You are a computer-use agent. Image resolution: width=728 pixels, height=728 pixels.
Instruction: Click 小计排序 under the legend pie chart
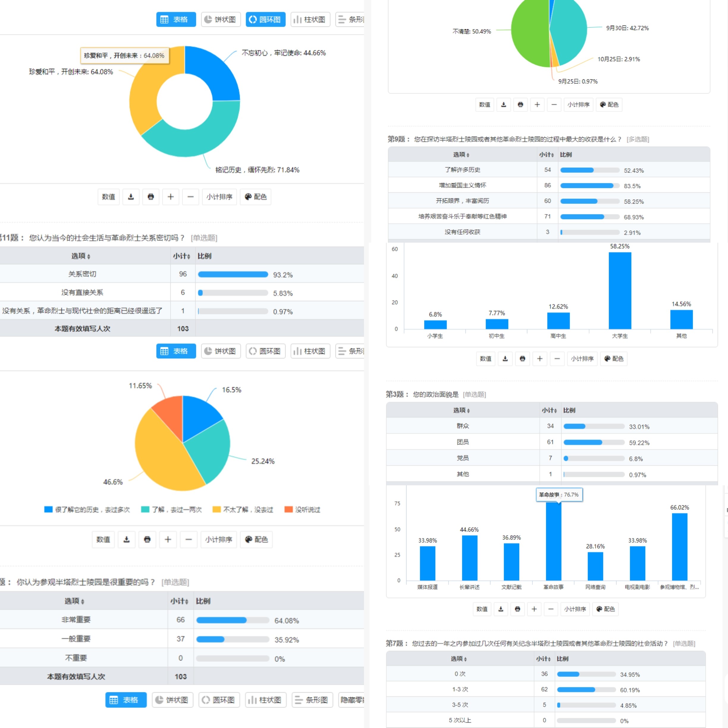click(219, 539)
